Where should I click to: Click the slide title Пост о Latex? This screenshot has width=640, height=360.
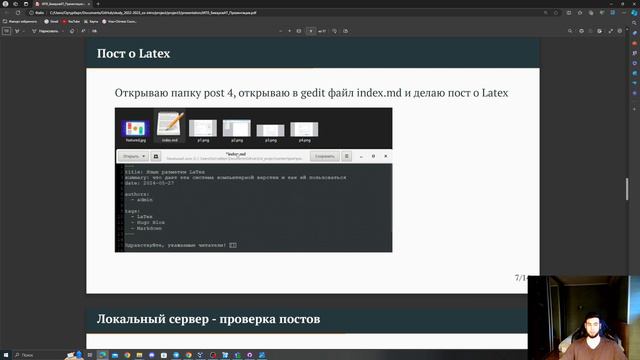pos(133,53)
